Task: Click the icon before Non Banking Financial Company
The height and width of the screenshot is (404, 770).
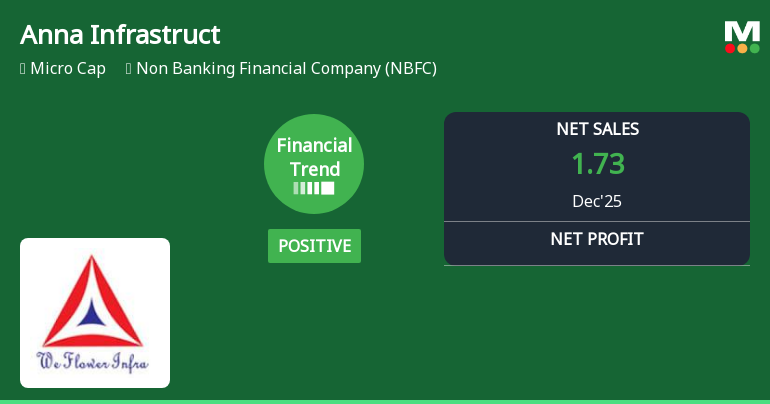Action: click(x=129, y=69)
